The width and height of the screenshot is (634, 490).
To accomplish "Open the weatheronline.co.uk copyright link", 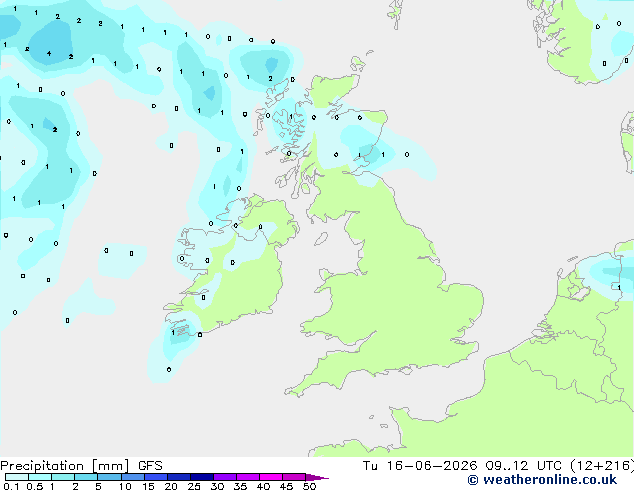I will point(542,480).
